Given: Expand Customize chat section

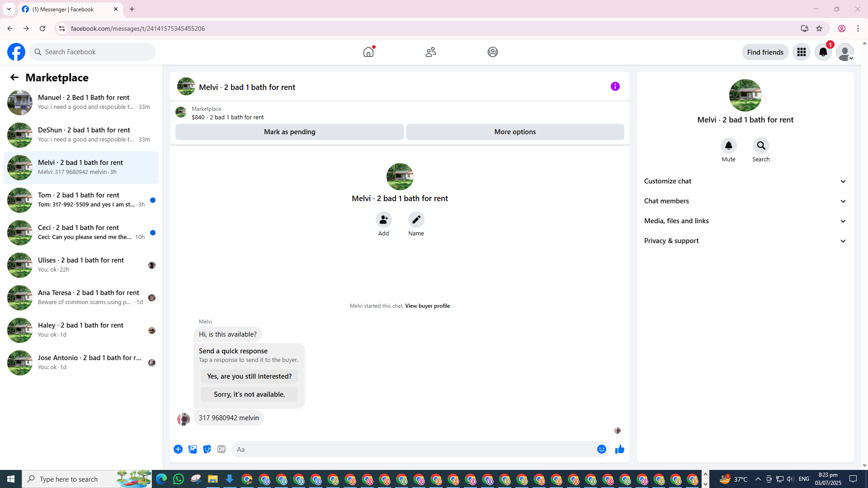Looking at the screenshot, I should click(x=745, y=181).
